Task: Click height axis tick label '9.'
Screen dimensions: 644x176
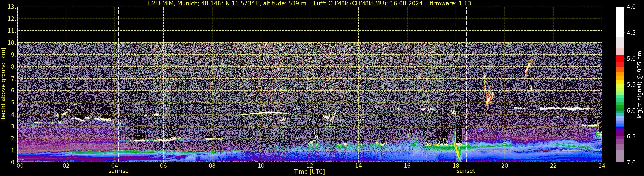Action: pos(13,55)
